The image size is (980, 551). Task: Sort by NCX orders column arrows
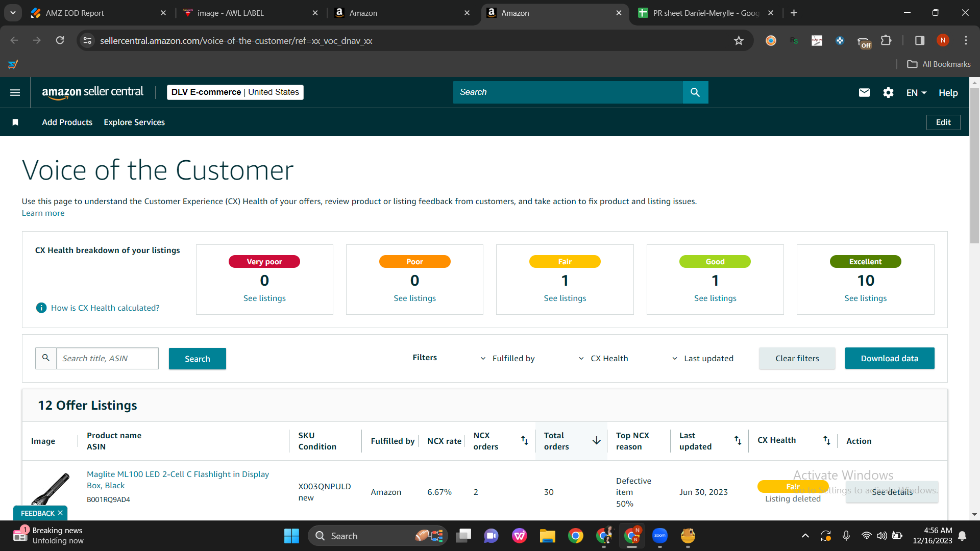coord(524,440)
